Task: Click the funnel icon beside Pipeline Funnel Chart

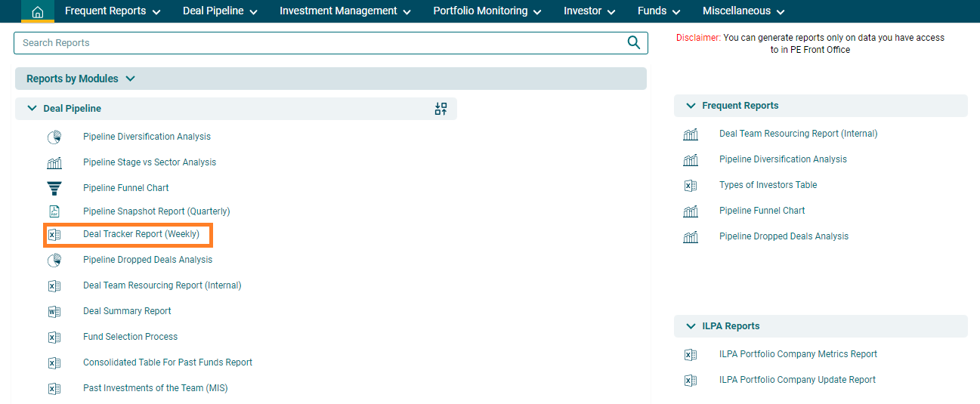Action: [x=54, y=188]
